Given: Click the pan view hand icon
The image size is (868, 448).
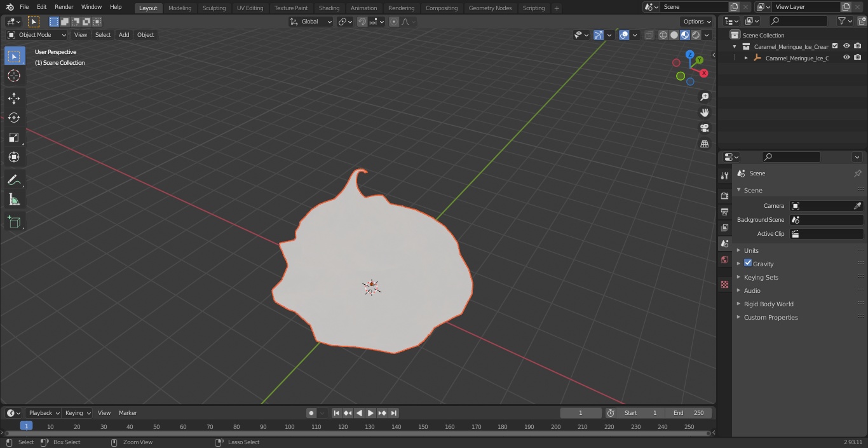Looking at the screenshot, I should (705, 112).
